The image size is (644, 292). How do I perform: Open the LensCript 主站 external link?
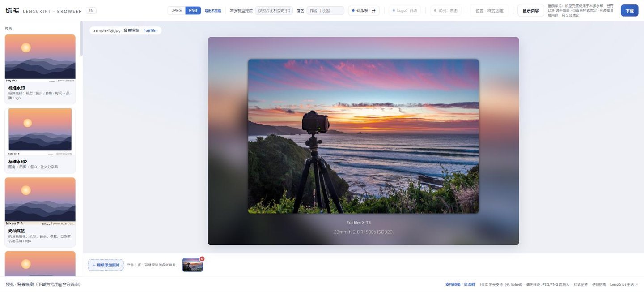pyautogui.click(x=624, y=284)
